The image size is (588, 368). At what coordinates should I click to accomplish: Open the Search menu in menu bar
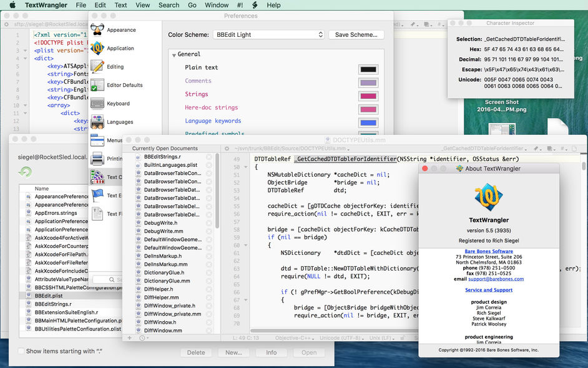point(169,5)
